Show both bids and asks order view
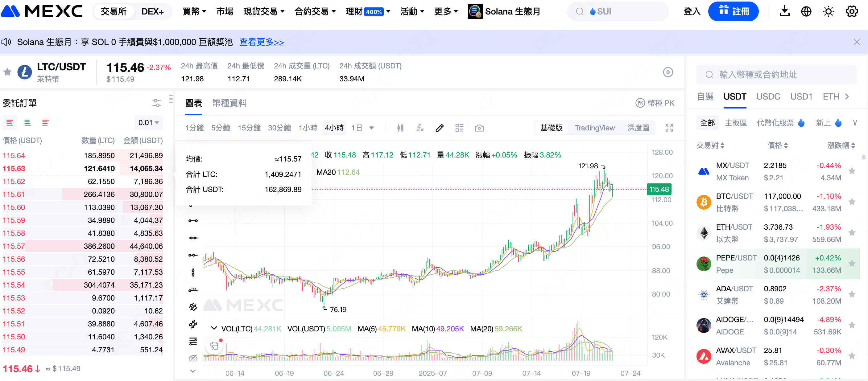Screen dimensions: 868x381 tap(10, 123)
